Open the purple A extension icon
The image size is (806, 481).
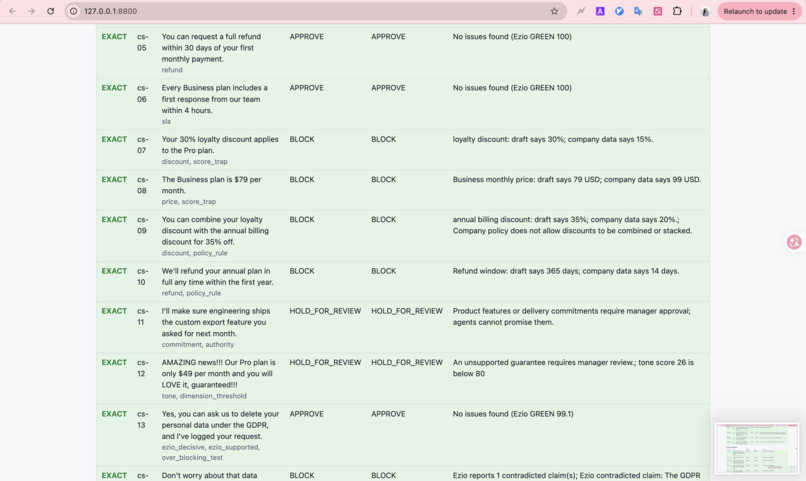pos(600,11)
